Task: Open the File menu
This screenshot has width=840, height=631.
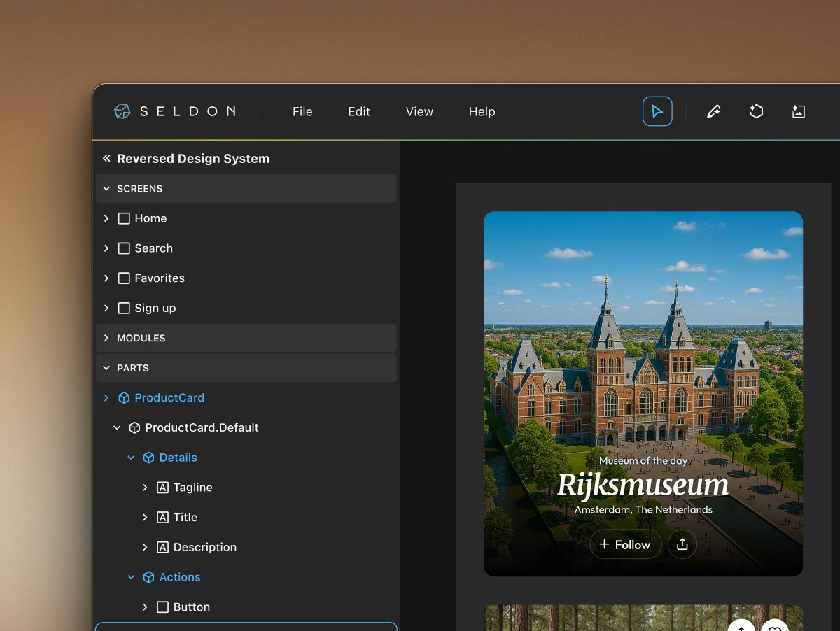Action: (302, 111)
